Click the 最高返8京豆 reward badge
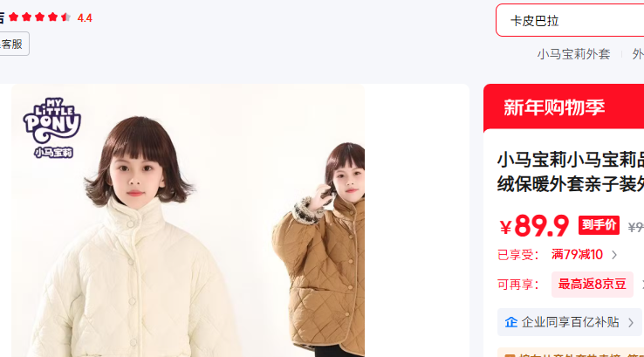 pyautogui.click(x=592, y=285)
